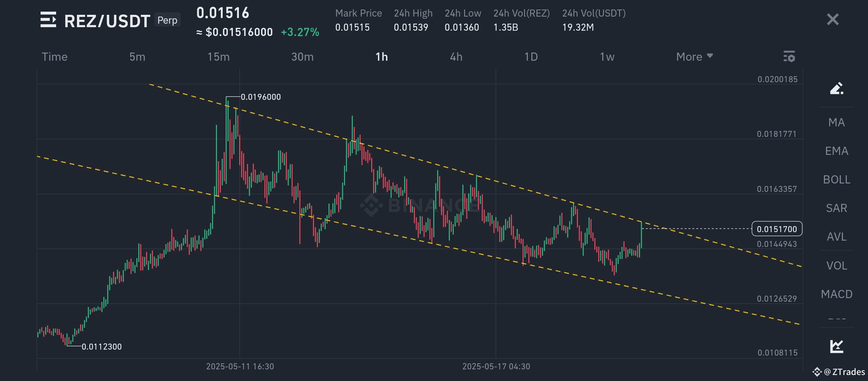
Task: Click the 0.0108115 price axis label
Action: click(x=777, y=353)
